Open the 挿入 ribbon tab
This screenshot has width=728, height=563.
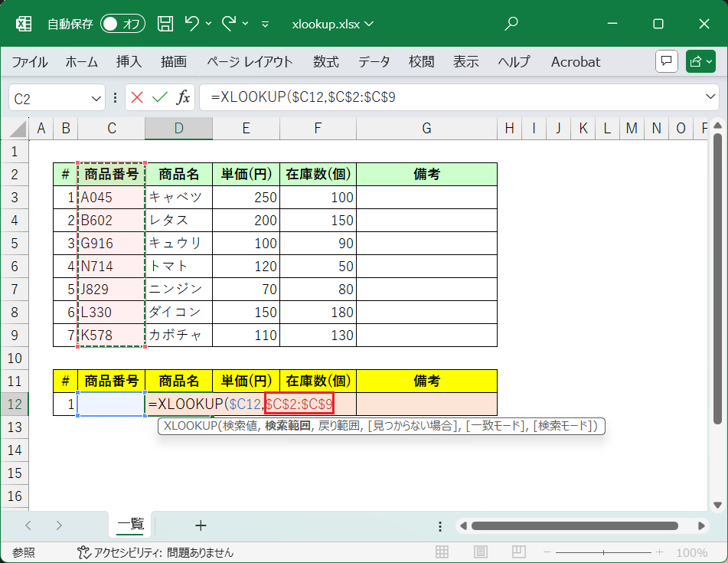[129, 62]
